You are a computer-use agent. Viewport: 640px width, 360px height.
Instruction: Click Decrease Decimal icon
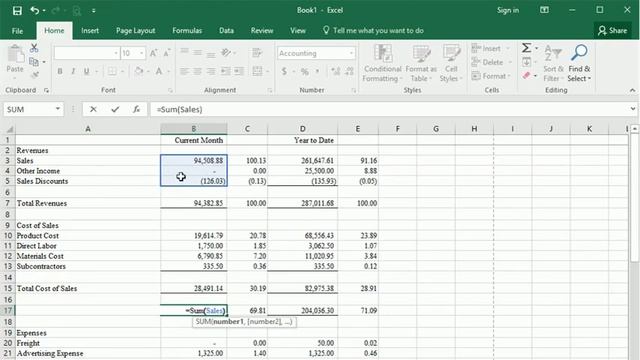[x=349, y=72]
